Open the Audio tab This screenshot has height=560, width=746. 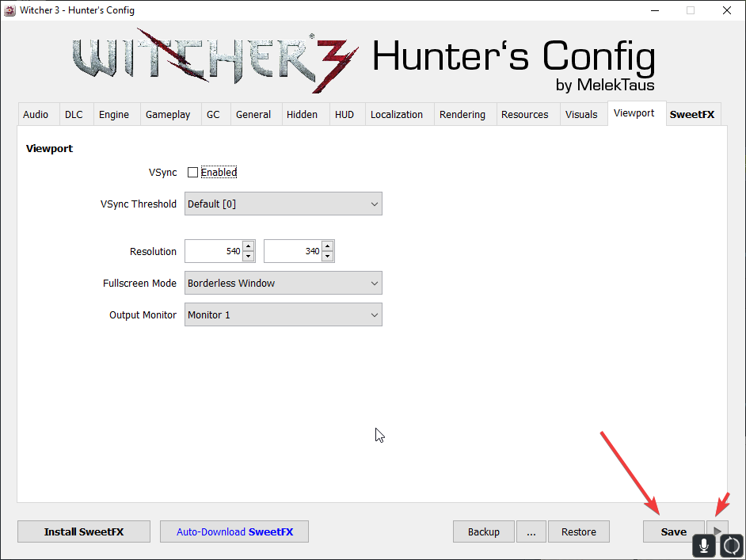click(x=39, y=114)
